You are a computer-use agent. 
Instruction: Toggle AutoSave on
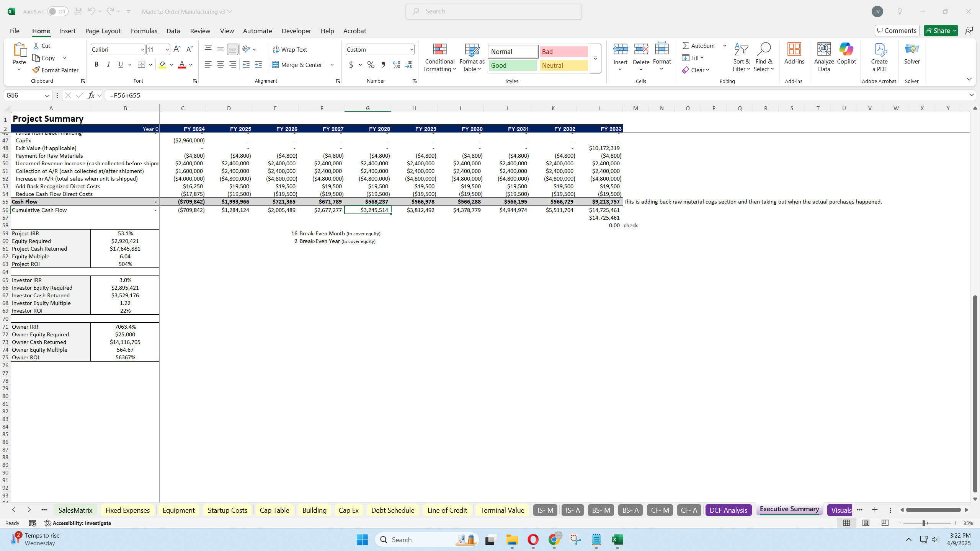pyautogui.click(x=57, y=11)
